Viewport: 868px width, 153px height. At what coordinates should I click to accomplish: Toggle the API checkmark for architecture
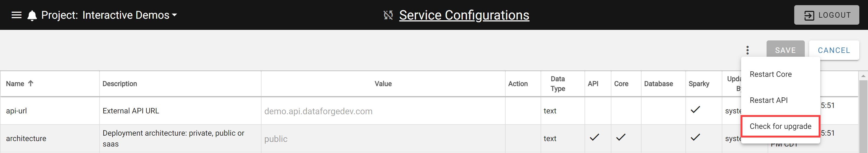pos(594,137)
